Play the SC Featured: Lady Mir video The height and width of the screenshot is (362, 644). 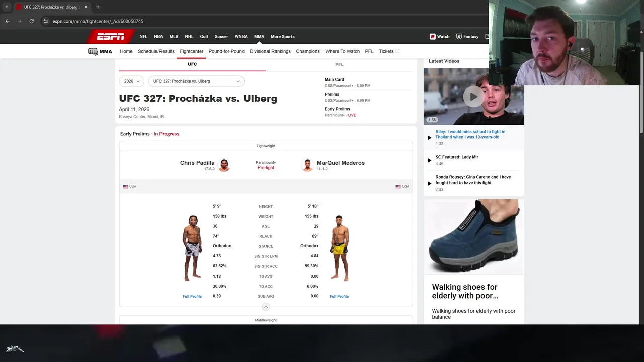pos(429,160)
